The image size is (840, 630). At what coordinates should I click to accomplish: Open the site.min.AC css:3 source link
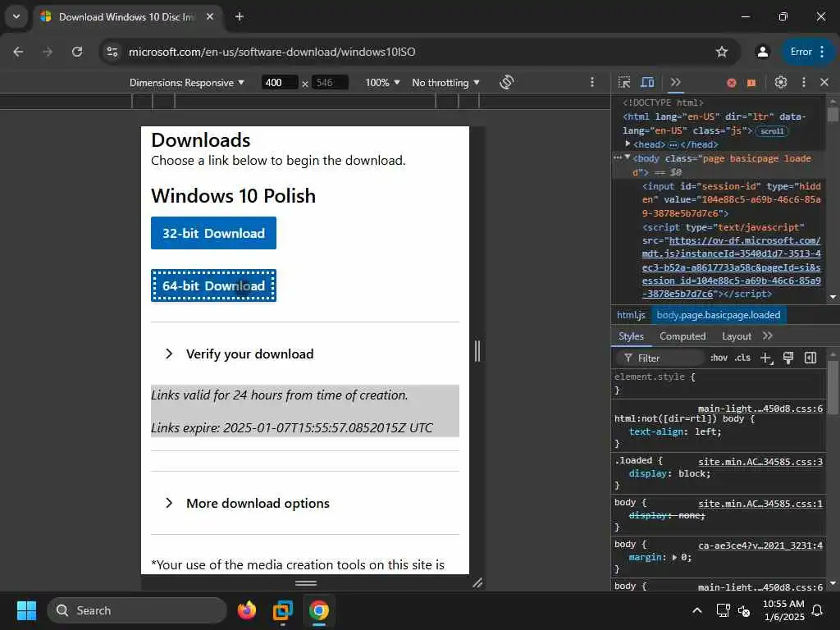[x=760, y=462]
